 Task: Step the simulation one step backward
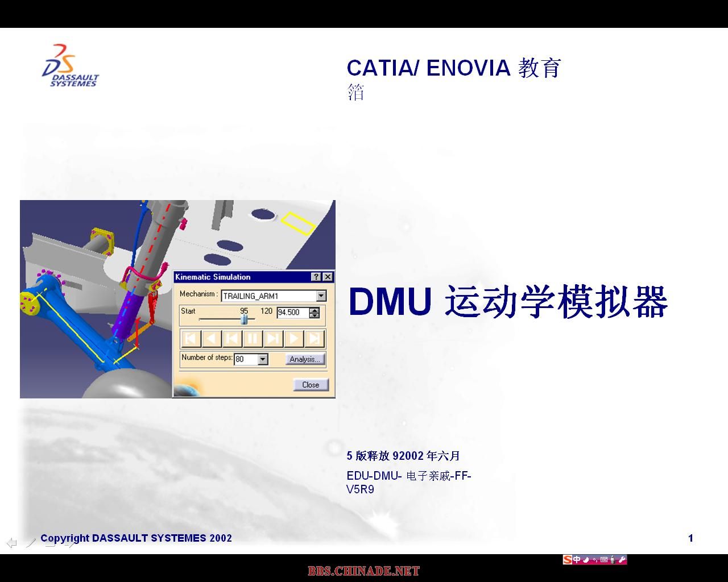tap(231, 339)
